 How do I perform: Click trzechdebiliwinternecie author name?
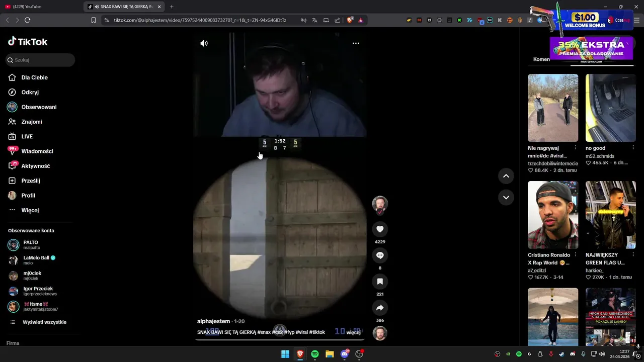point(553,163)
